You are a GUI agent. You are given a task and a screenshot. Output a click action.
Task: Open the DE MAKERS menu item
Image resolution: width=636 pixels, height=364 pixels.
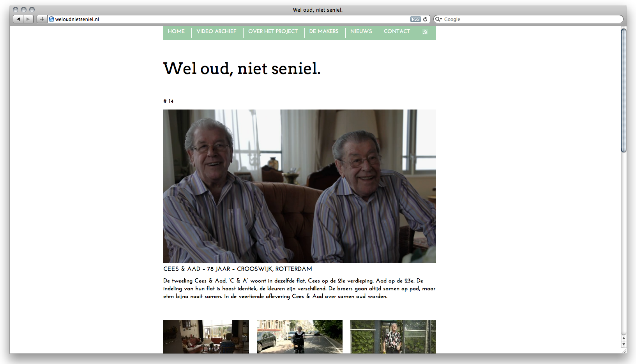[x=324, y=31]
